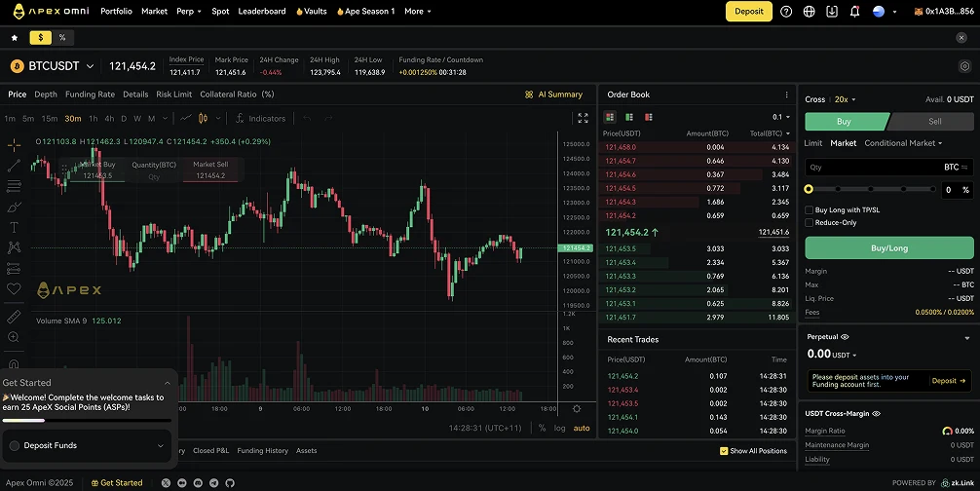Click the favorites star icon
Screen dimensions: 980x491
point(15,37)
